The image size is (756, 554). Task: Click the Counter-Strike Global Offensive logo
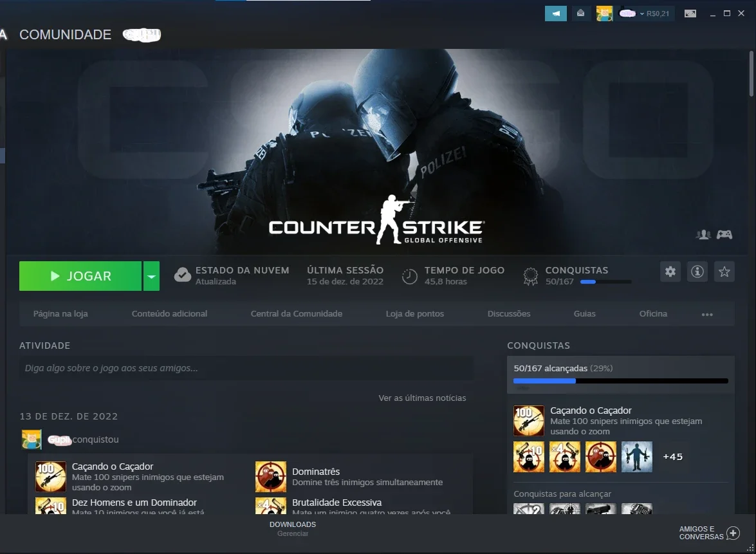(x=376, y=221)
